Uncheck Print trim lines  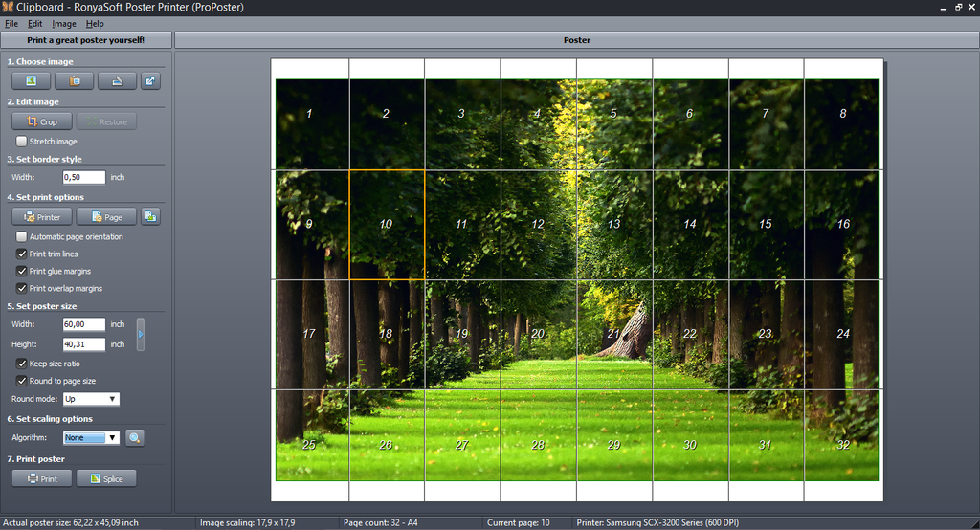tap(22, 254)
